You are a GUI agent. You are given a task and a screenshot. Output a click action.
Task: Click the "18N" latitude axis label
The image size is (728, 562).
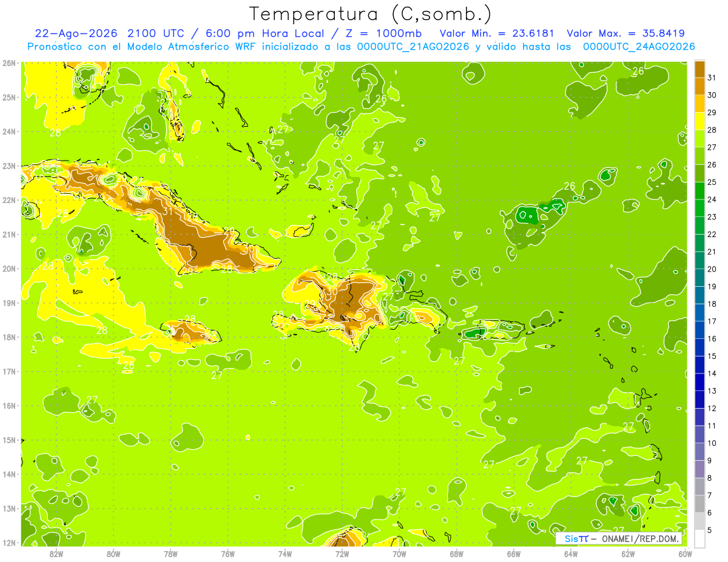pos(8,337)
